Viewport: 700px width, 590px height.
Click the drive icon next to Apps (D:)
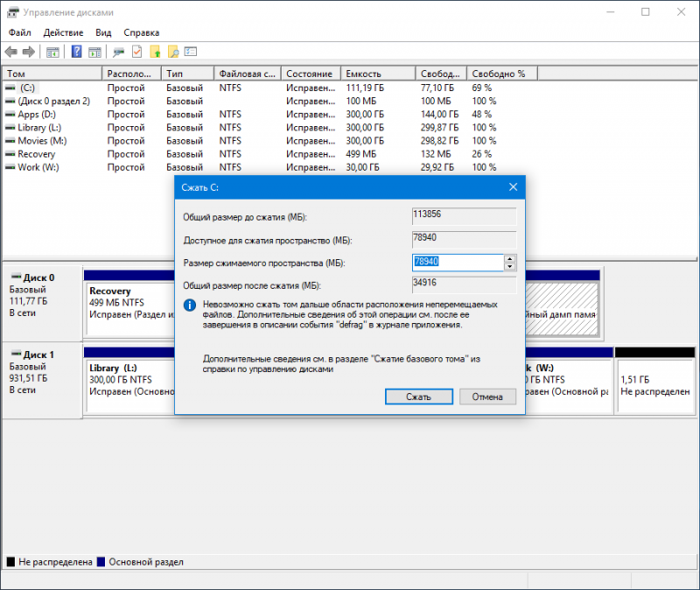click(x=10, y=115)
